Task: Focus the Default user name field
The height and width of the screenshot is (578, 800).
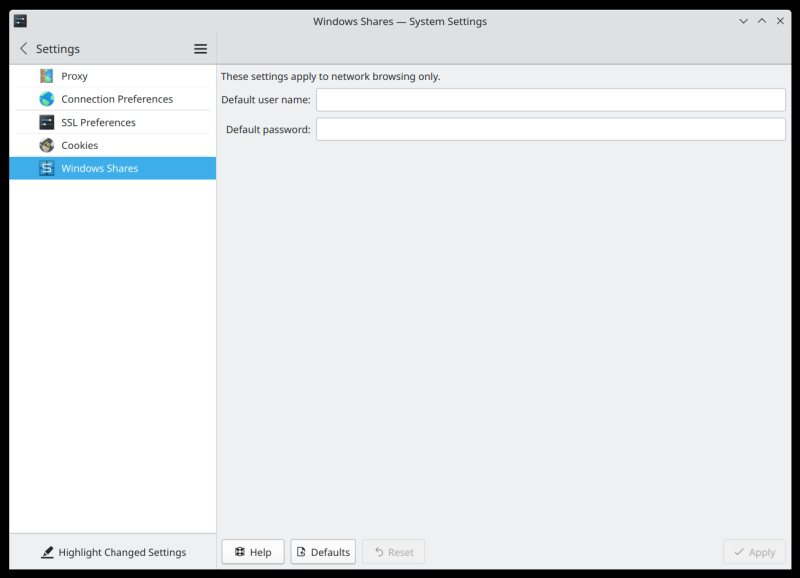Action: (x=551, y=100)
